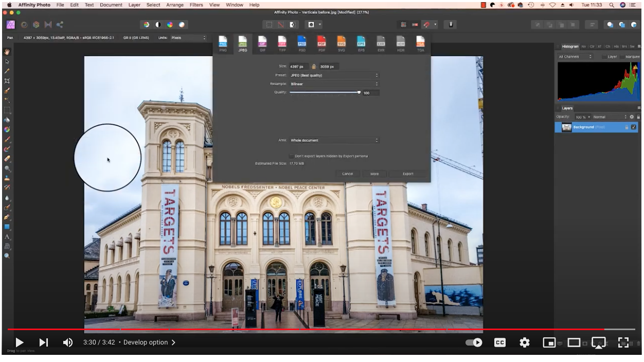
Task: Open the Layer menu
Action: pyautogui.click(x=134, y=5)
